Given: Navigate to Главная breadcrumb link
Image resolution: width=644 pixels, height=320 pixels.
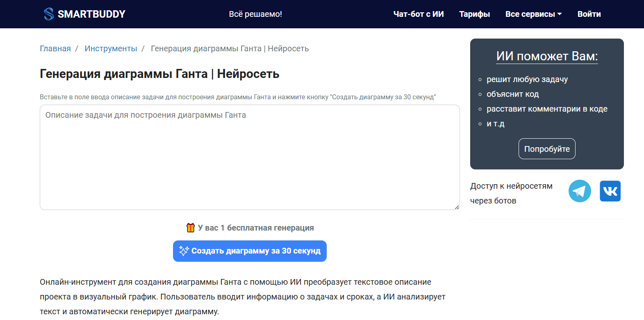Looking at the screenshot, I should 55,48.
